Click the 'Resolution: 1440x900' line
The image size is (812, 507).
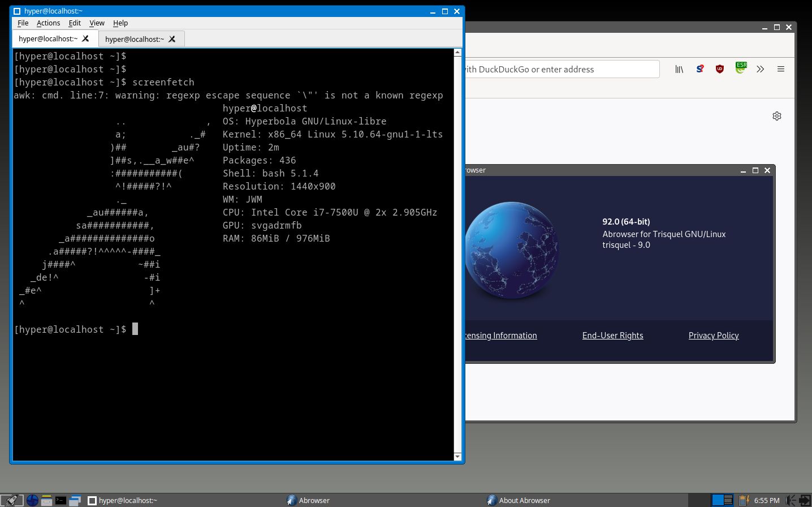279,186
